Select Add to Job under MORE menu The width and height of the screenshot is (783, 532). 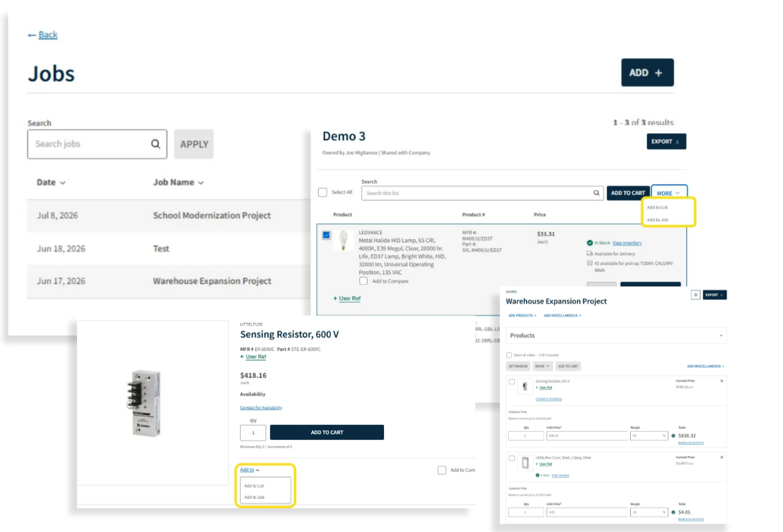pos(657,220)
